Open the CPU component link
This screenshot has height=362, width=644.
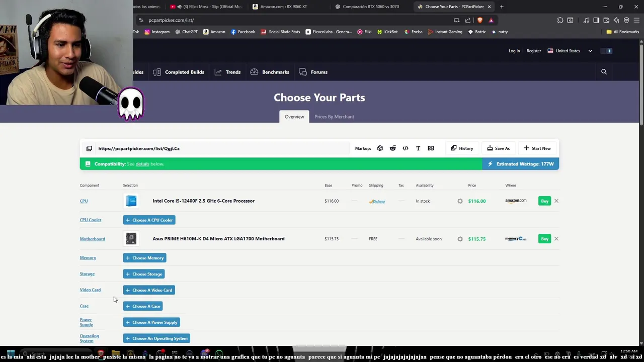coord(84,201)
